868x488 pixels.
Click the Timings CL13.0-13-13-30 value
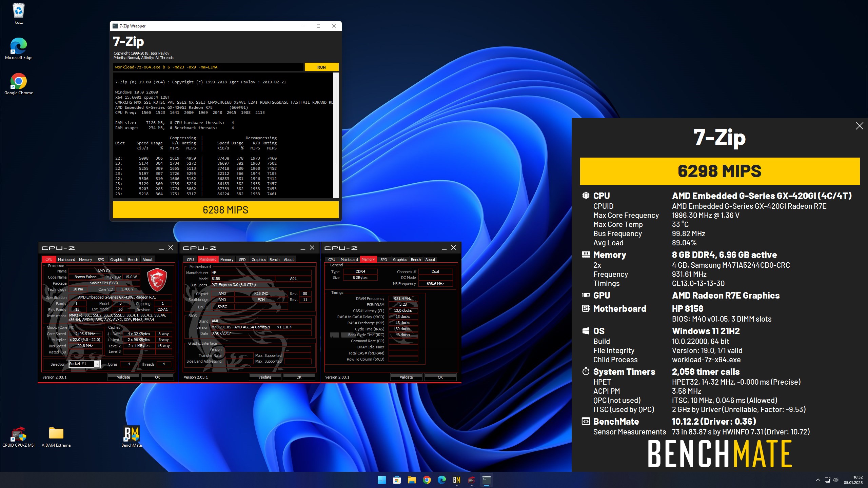pos(698,284)
